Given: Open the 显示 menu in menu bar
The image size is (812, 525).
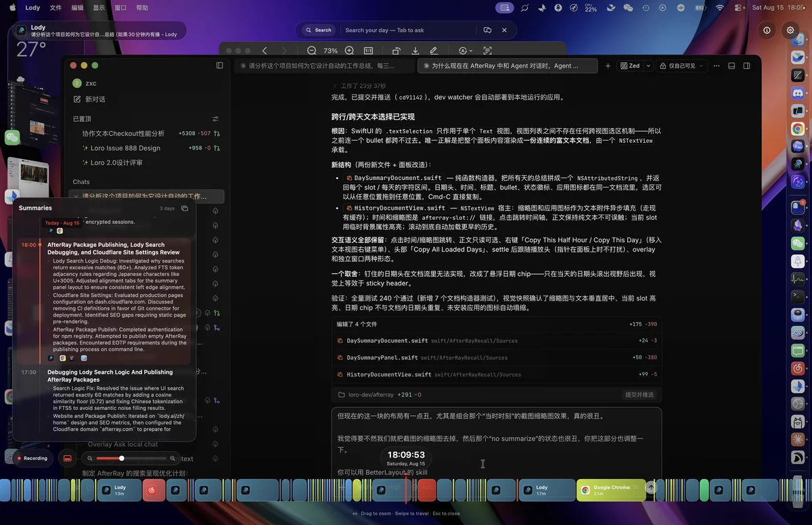Looking at the screenshot, I should tap(99, 8).
